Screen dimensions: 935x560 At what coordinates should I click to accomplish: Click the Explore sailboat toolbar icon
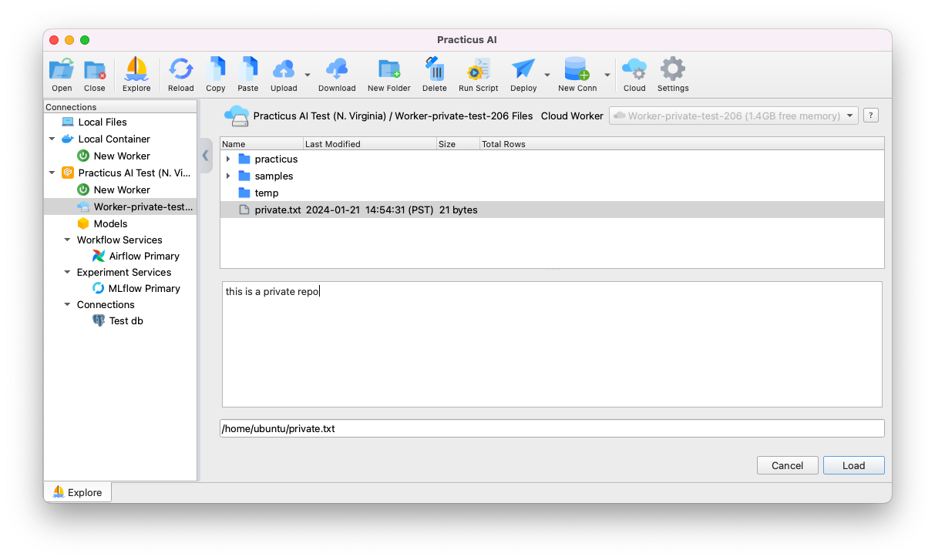[136, 70]
